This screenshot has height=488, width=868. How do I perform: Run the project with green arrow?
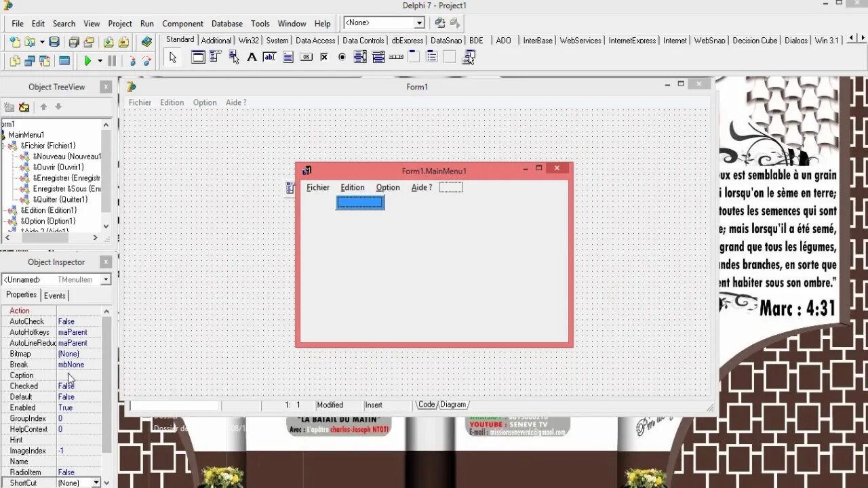87,61
